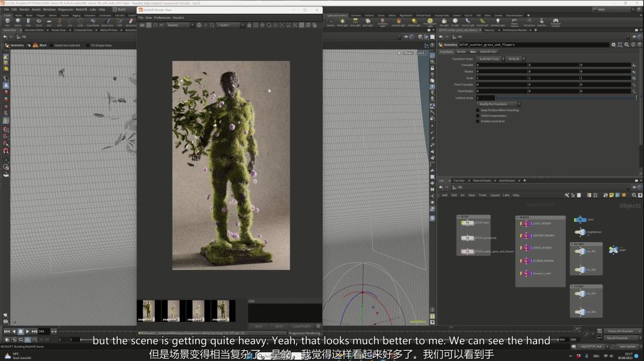This screenshot has width=644, height=361.
Task: Open the Redshift menu in main menu bar
Action: coord(81,9)
